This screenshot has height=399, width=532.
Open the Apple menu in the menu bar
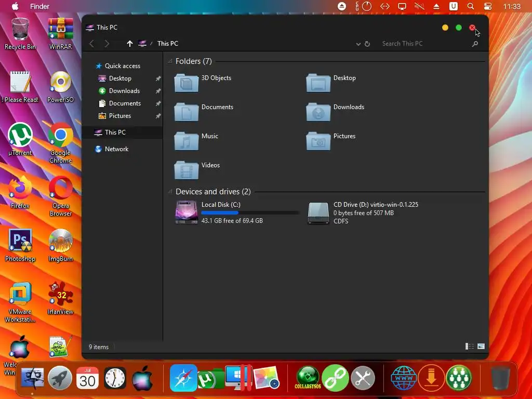pos(15,6)
